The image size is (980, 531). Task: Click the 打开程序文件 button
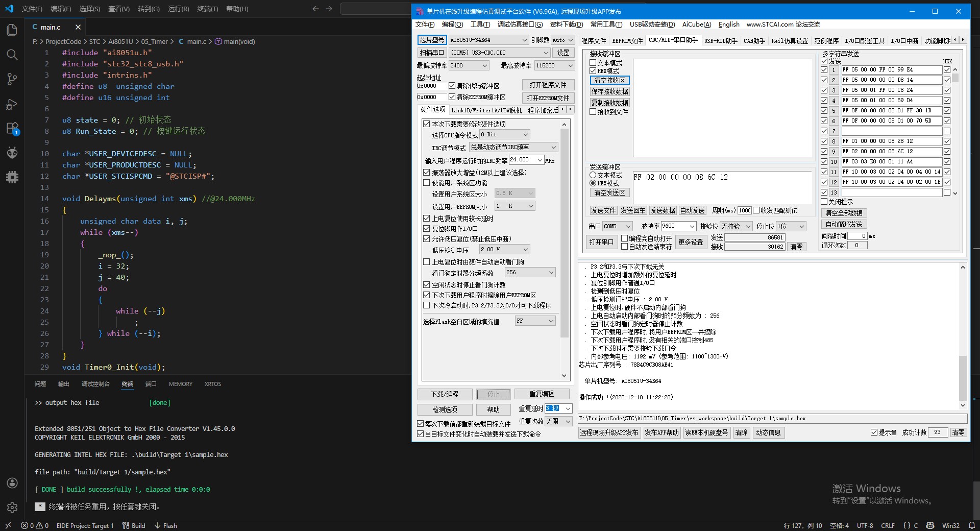click(548, 85)
